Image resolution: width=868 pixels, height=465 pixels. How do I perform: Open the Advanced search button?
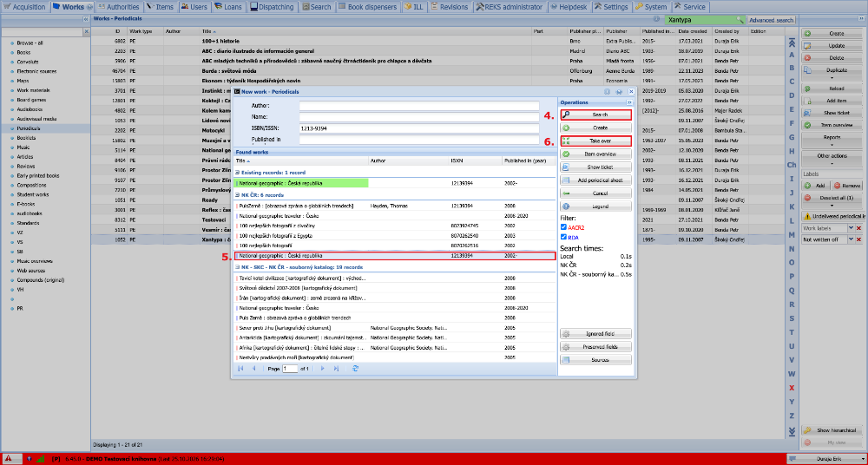(771, 20)
